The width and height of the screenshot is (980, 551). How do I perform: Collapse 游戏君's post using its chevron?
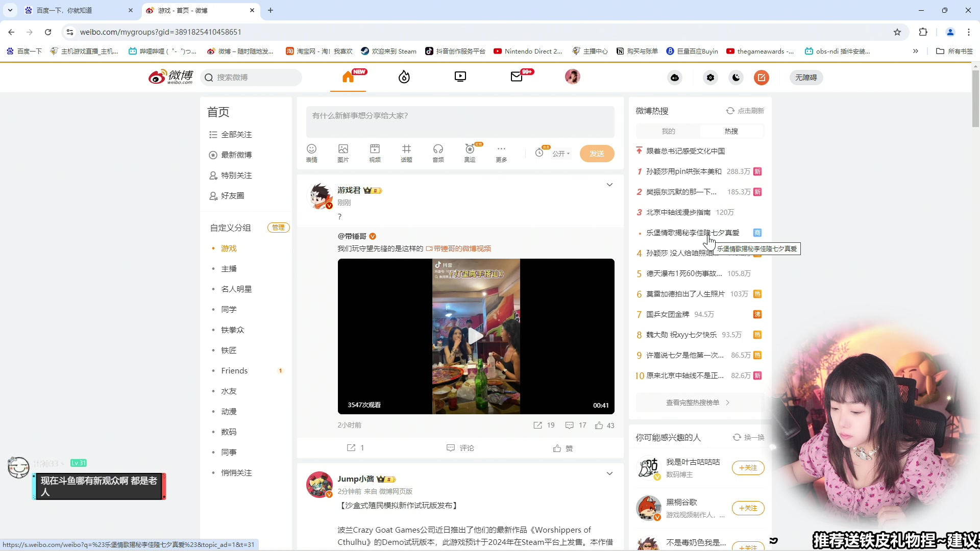pyautogui.click(x=609, y=185)
